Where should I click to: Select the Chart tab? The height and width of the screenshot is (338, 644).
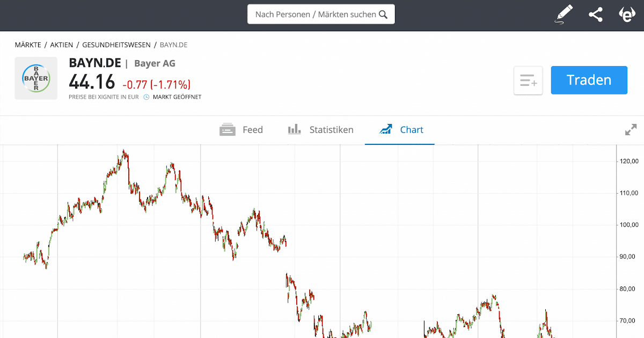tap(401, 130)
